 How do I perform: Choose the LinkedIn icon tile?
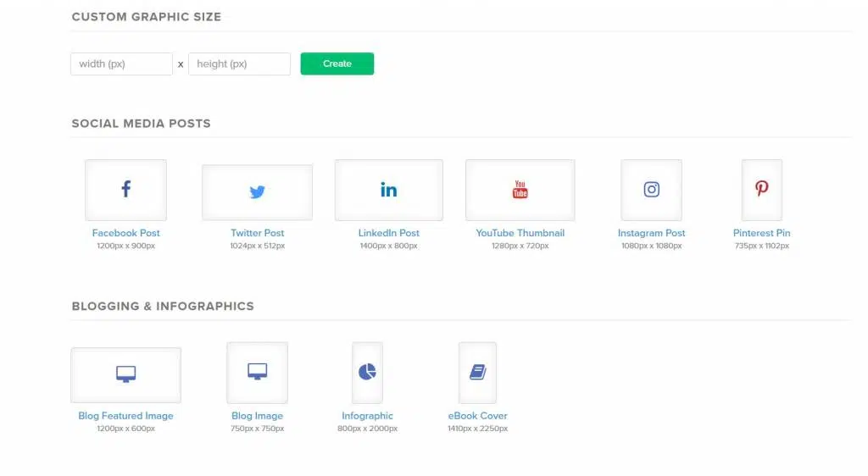(x=388, y=190)
